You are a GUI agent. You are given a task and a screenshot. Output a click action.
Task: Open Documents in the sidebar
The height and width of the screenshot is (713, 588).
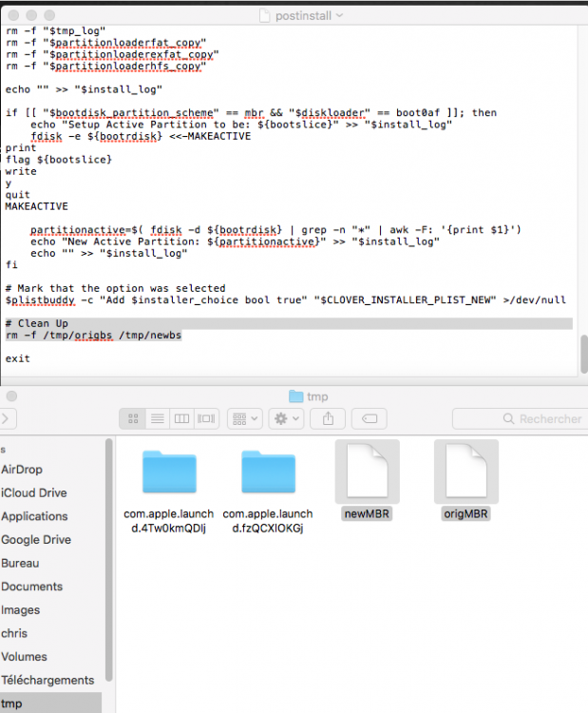point(31,587)
